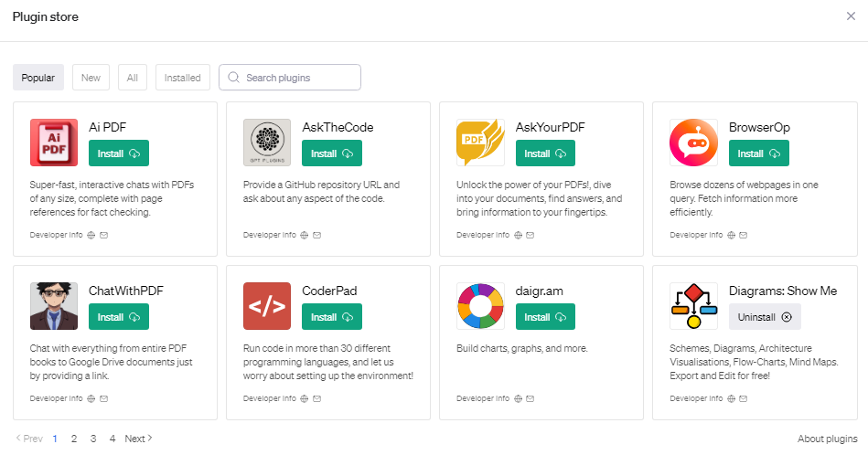Screen dimensions: 868x455
Task: Install the ChatWithPDF plugin
Action: pyautogui.click(x=119, y=317)
